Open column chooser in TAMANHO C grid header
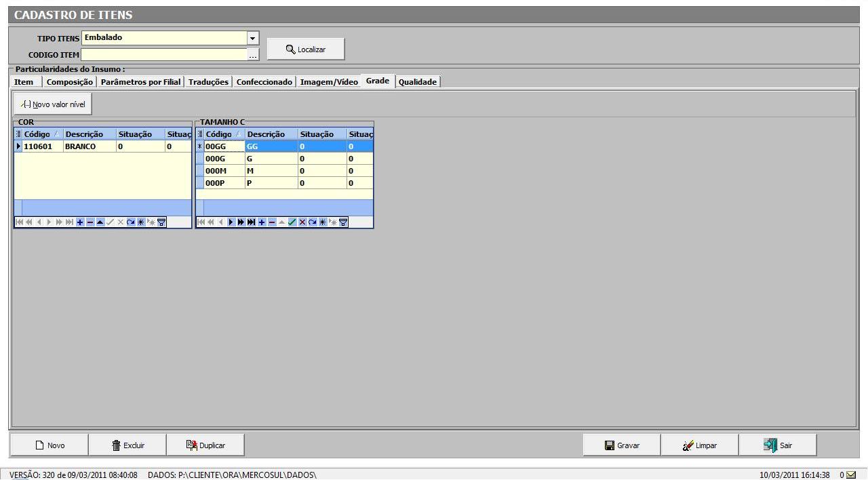The image size is (868, 480). [199, 134]
